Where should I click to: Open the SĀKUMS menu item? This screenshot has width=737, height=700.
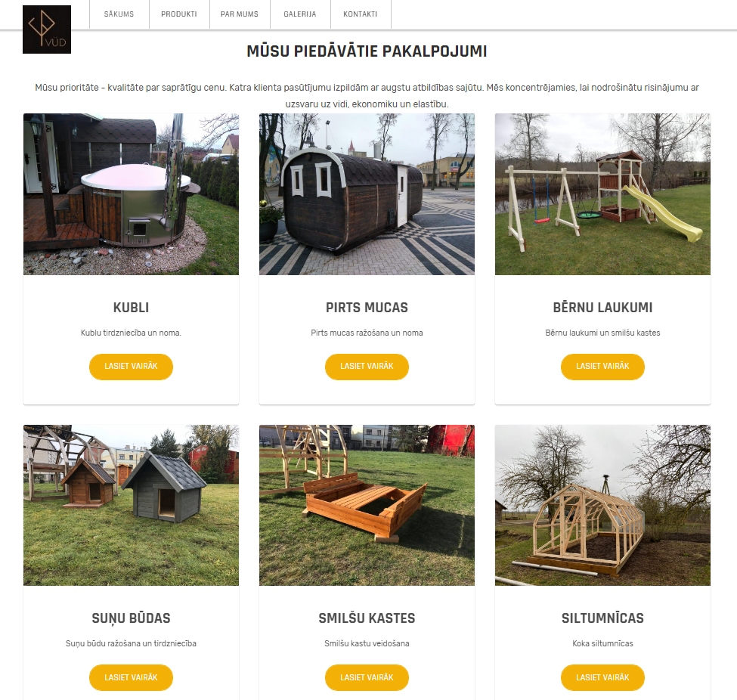click(119, 14)
